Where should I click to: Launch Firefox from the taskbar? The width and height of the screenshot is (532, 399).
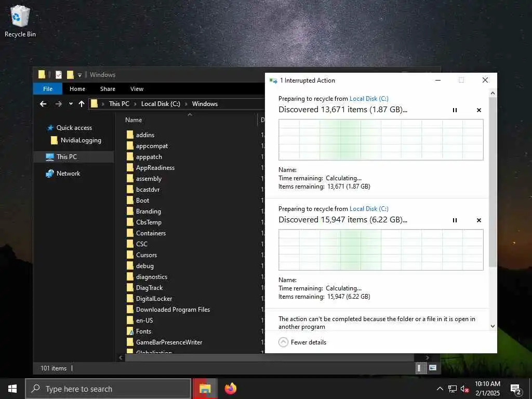[x=230, y=389]
